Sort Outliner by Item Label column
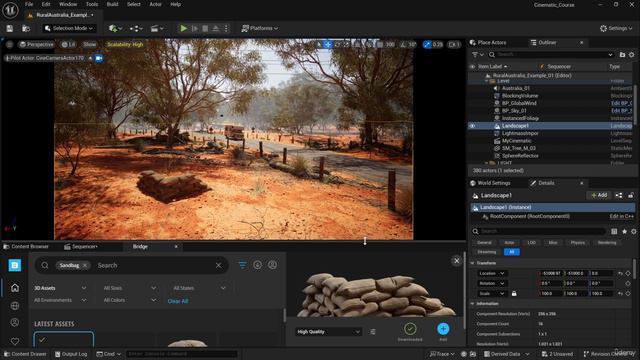The height and width of the screenshot is (360, 640). click(x=493, y=66)
